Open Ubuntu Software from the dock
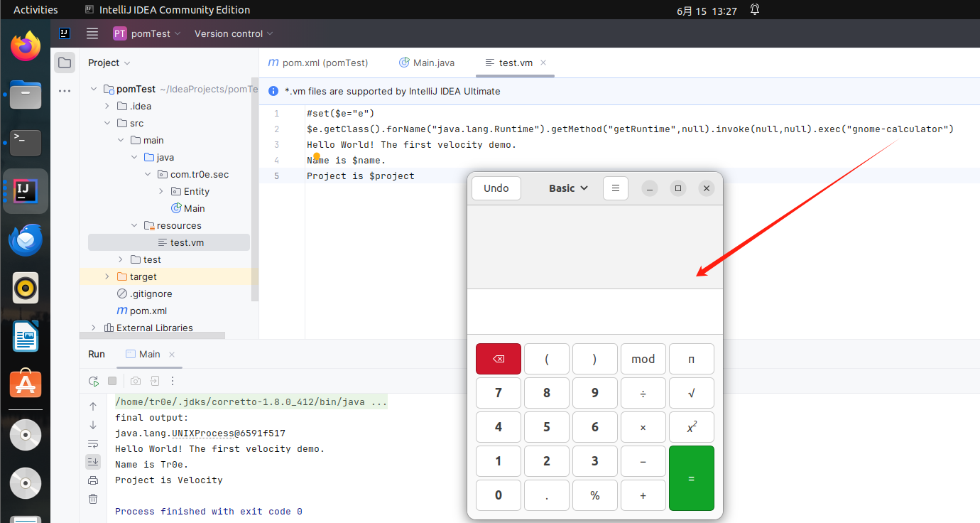Screen dimensions: 980x523 click(x=26, y=384)
